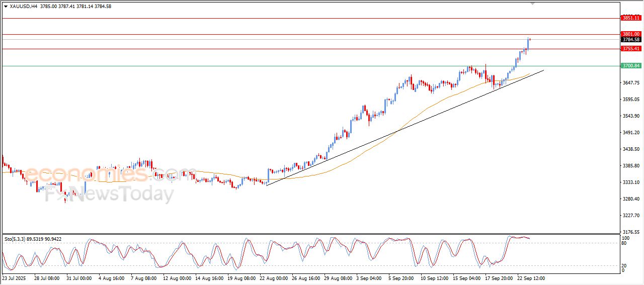The height and width of the screenshot is (285, 644).
Task: Click the 3595.05 price axis value
Action: (631, 100)
